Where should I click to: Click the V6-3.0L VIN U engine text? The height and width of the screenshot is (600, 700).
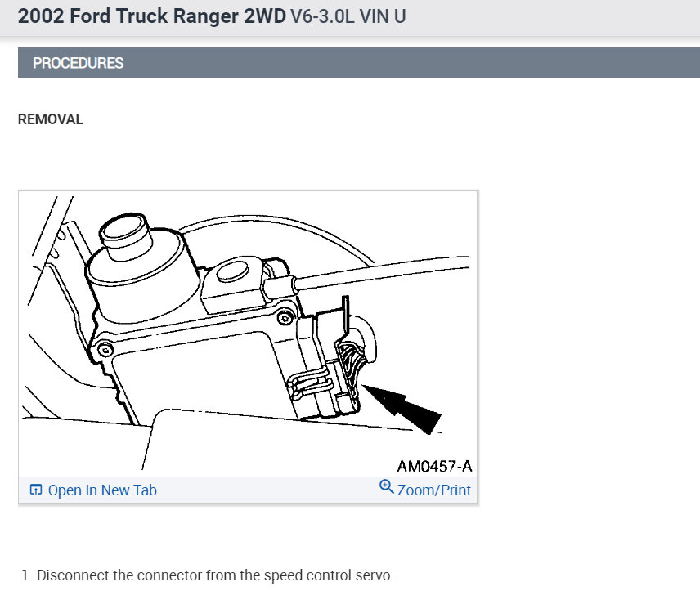(348, 16)
